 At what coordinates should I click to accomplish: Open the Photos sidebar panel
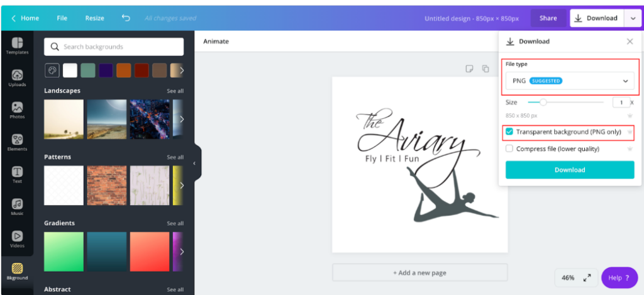[17, 111]
